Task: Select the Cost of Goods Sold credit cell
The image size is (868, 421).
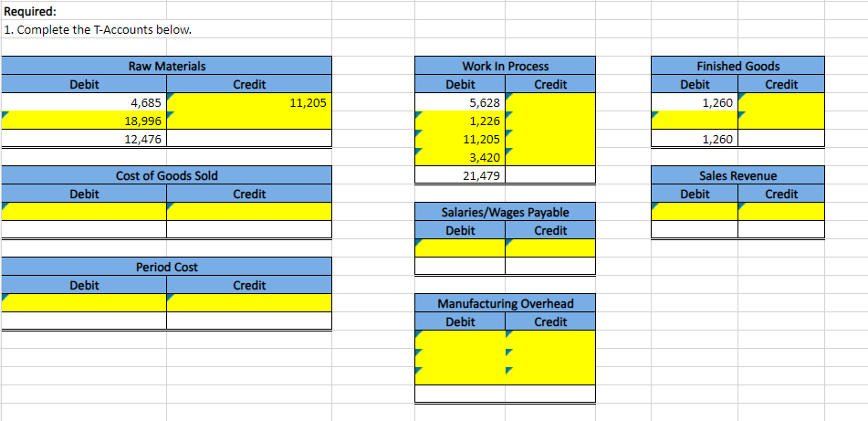Action: (249, 211)
